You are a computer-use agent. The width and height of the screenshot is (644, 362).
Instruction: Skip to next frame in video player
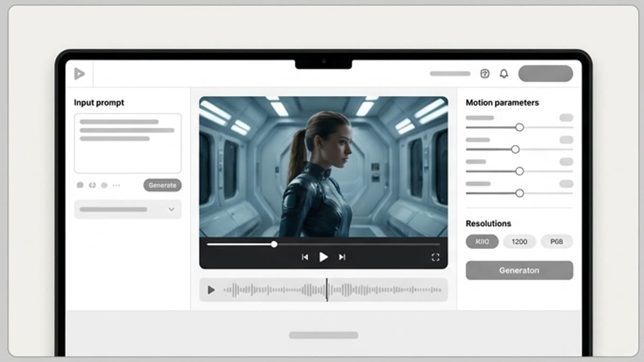(x=342, y=257)
